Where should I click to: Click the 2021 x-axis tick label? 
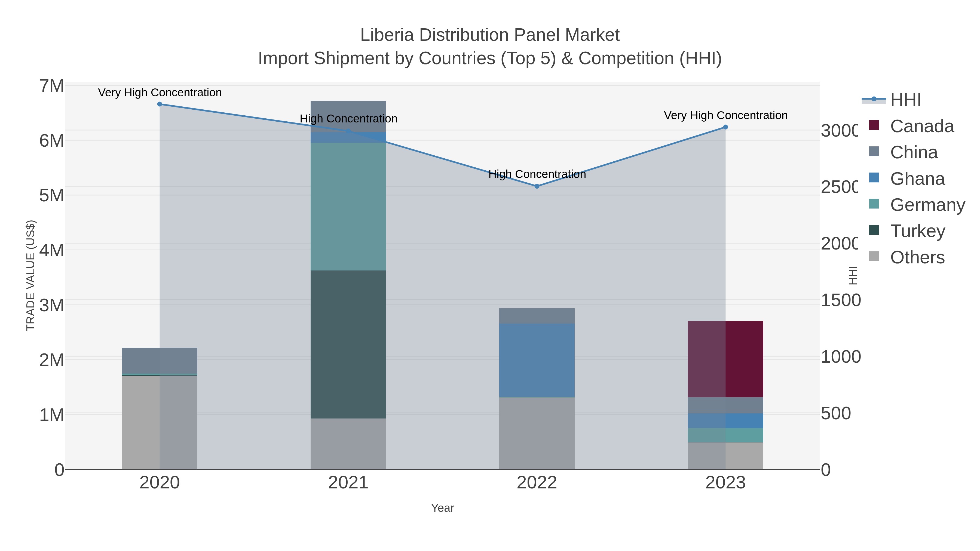(x=348, y=483)
